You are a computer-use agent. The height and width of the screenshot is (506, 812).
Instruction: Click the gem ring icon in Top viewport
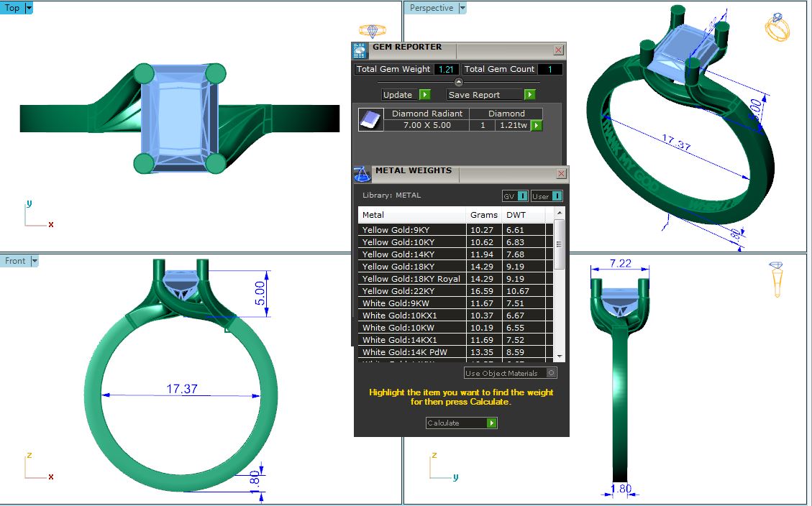point(372,30)
